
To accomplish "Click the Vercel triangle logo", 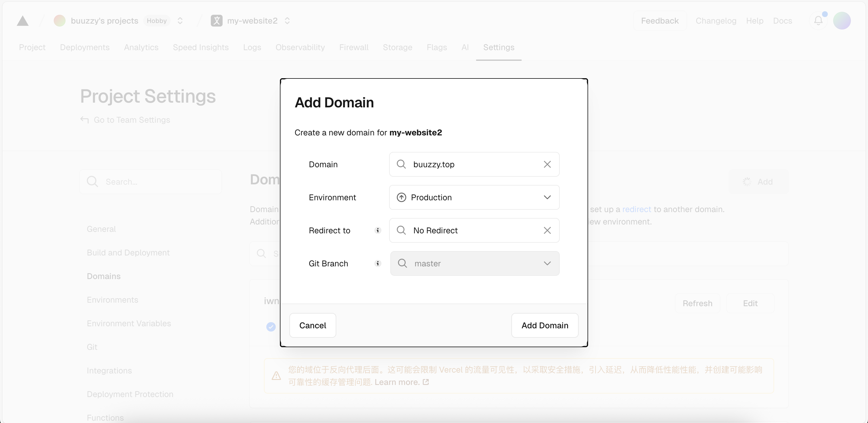I will (x=22, y=21).
